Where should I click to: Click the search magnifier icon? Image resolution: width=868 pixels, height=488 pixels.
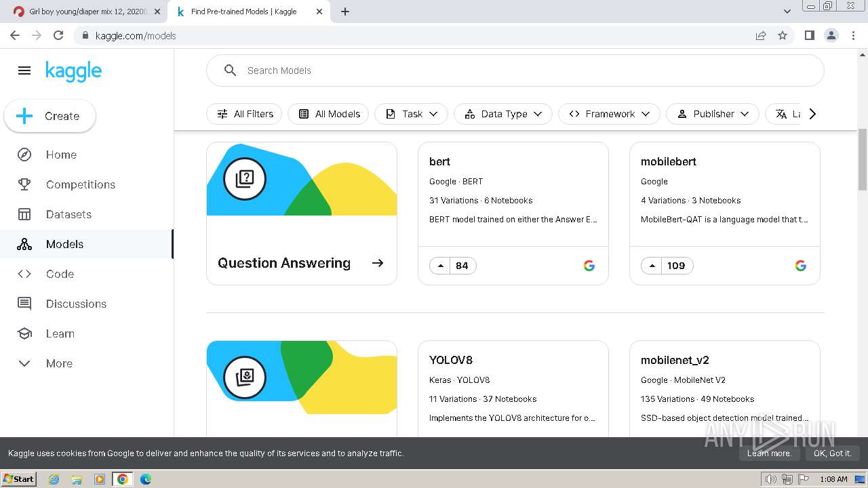pos(231,70)
